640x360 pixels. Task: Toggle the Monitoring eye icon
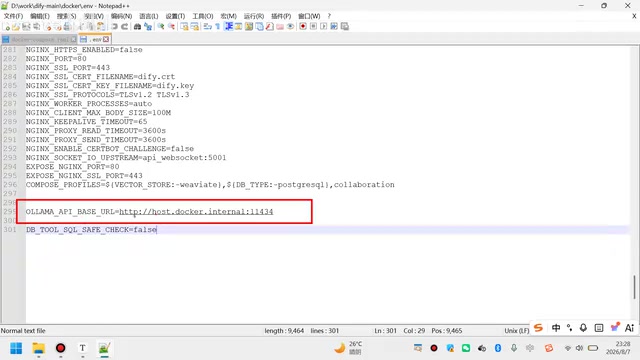(290, 27)
